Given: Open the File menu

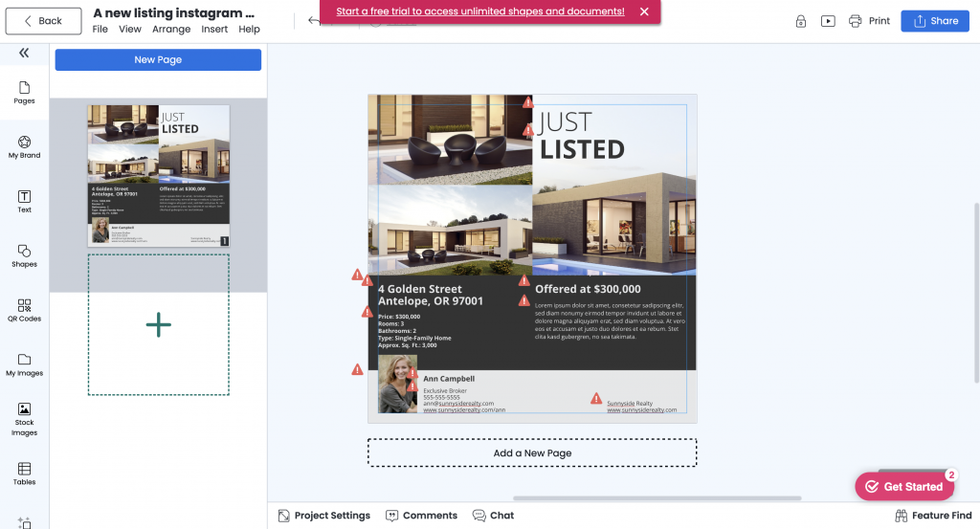Looking at the screenshot, I should pyautogui.click(x=100, y=30).
